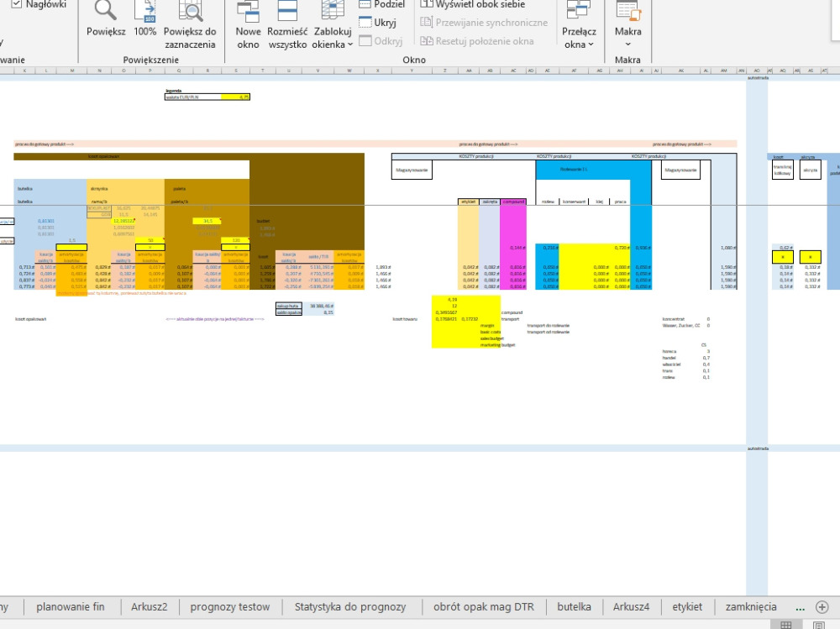Viewport: 840px width, 629px height.
Task: Click the etykiet column header cell
Action: pos(468,202)
